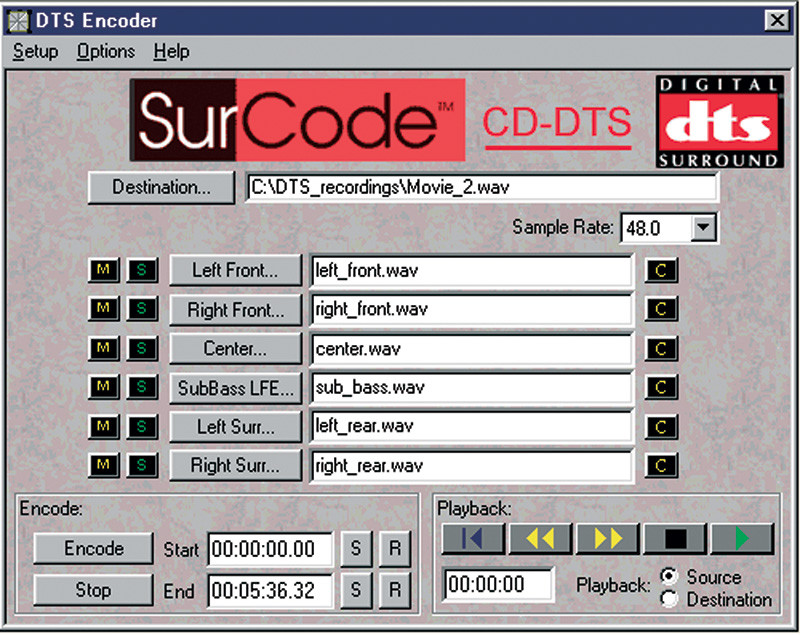Click the Start time field 00:00:00.00

pos(270,549)
